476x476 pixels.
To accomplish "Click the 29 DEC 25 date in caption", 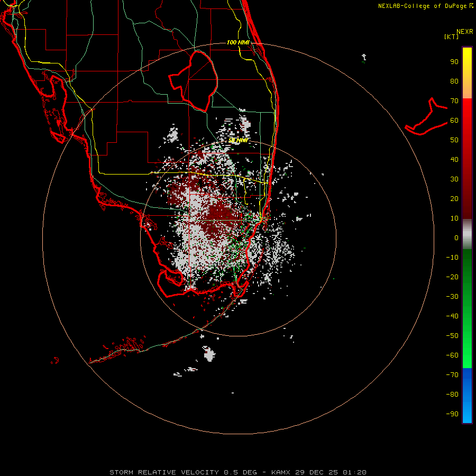I will click(x=317, y=472).
